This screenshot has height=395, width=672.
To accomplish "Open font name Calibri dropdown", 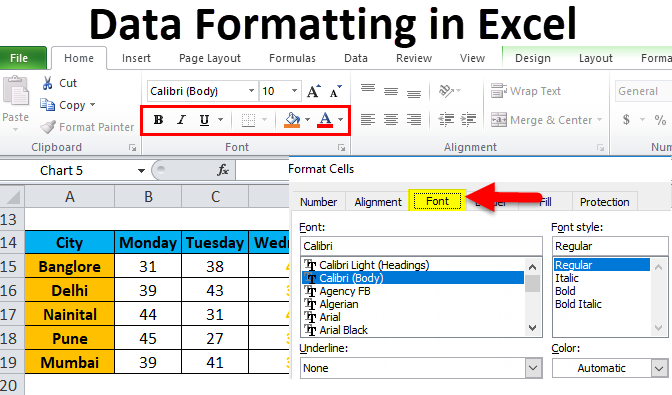I will (251, 91).
